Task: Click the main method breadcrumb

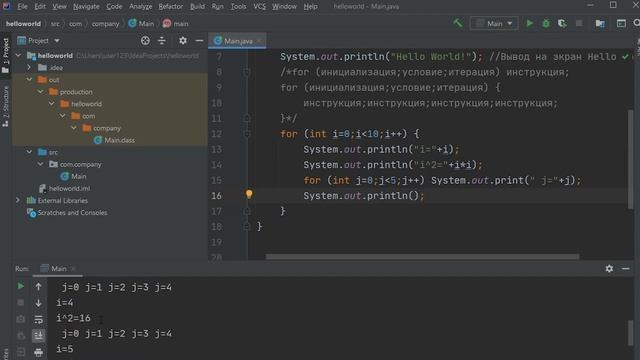Action: click(176, 24)
